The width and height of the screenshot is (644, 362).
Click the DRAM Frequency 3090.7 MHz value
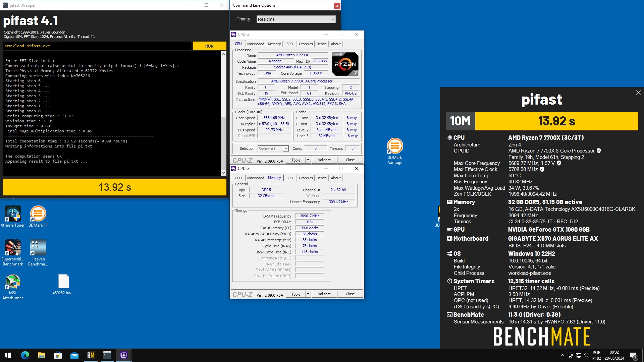310,216
